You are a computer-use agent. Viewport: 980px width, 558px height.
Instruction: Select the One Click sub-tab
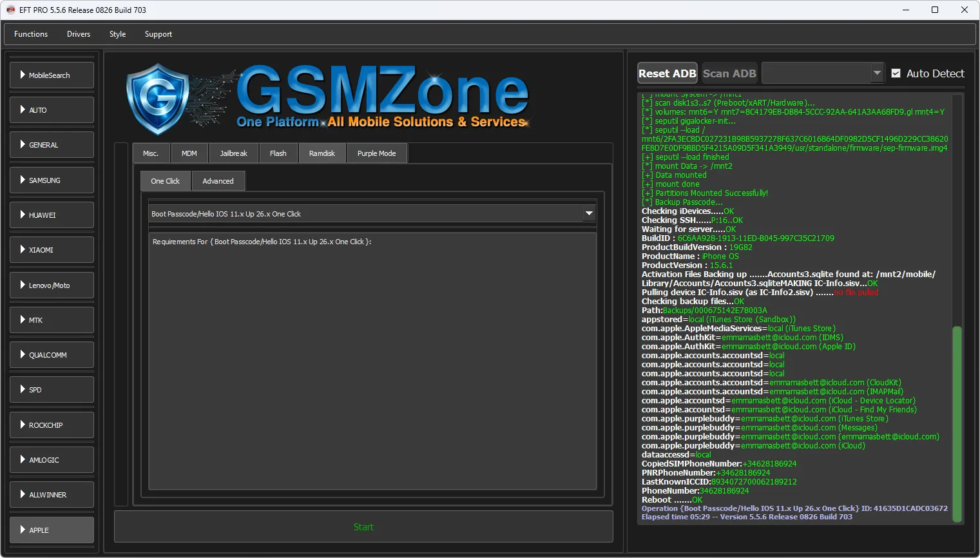(166, 181)
